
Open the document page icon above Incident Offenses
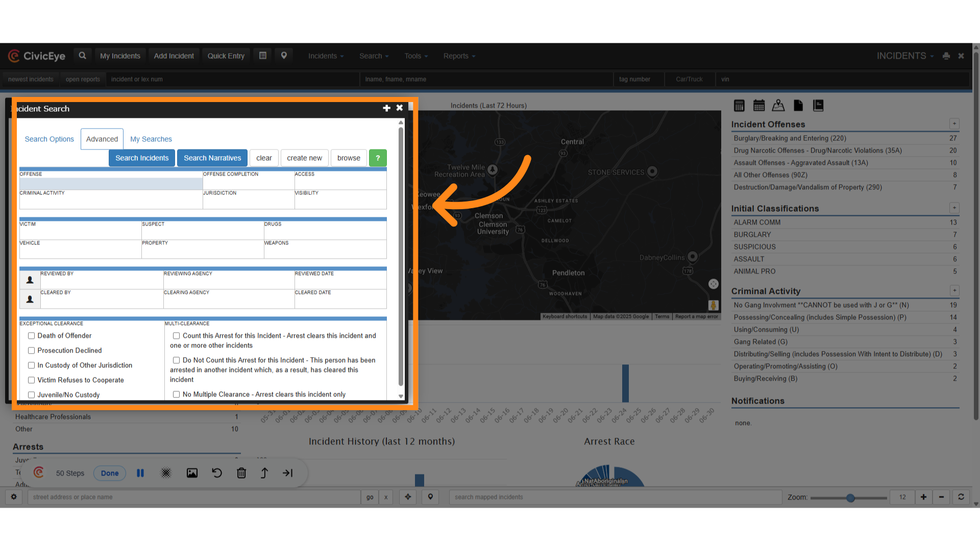click(798, 106)
